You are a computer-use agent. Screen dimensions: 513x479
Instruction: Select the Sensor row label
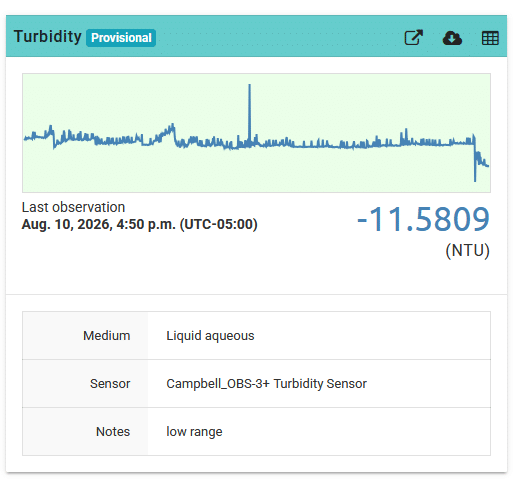[x=110, y=384]
